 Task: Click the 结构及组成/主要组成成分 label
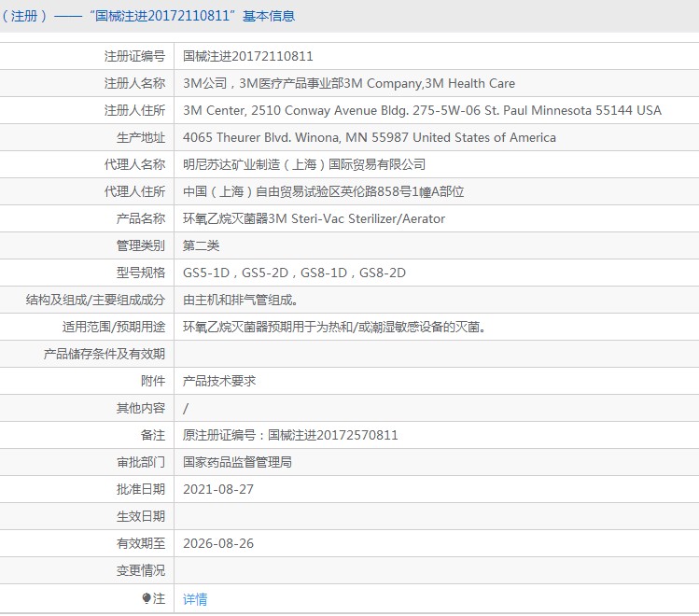pos(95,300)
